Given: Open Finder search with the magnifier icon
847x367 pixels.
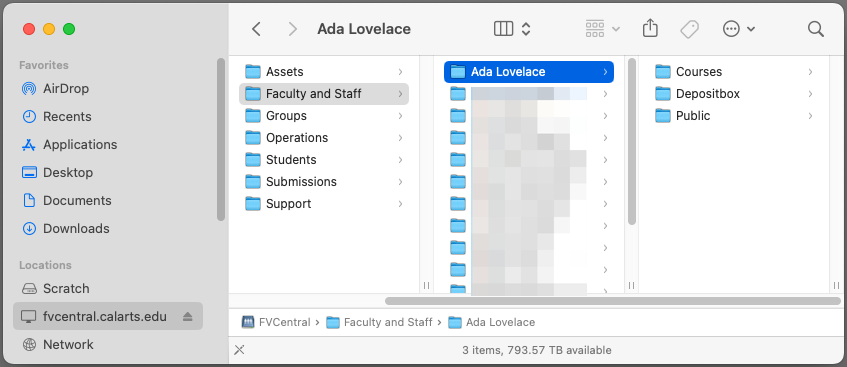Looking at the screenshot, I should coord(816,29).
